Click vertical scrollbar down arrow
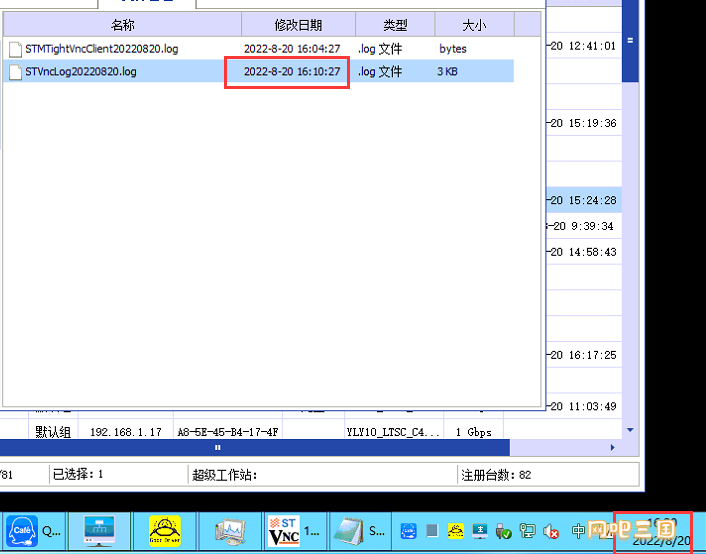Viewport: 706px width, 554px height. (630, 430)
